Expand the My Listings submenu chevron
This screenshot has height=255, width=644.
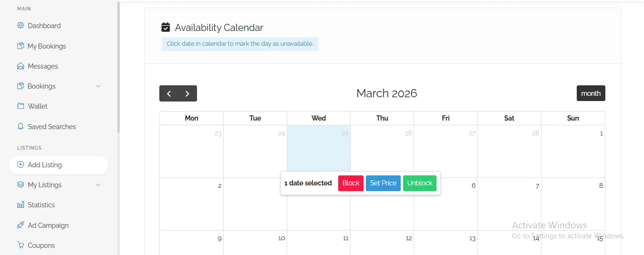(98, 185)
